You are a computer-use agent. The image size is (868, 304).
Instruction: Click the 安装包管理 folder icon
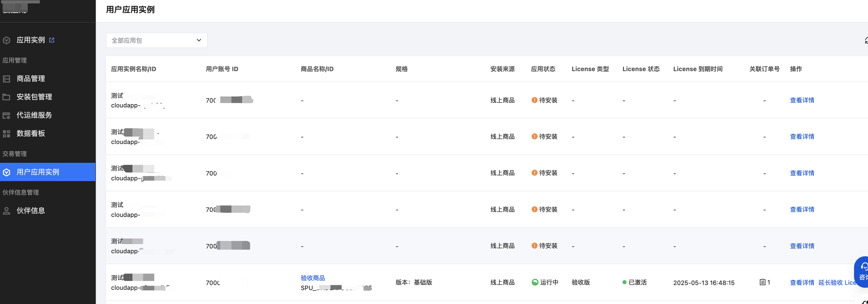(6, 97)
